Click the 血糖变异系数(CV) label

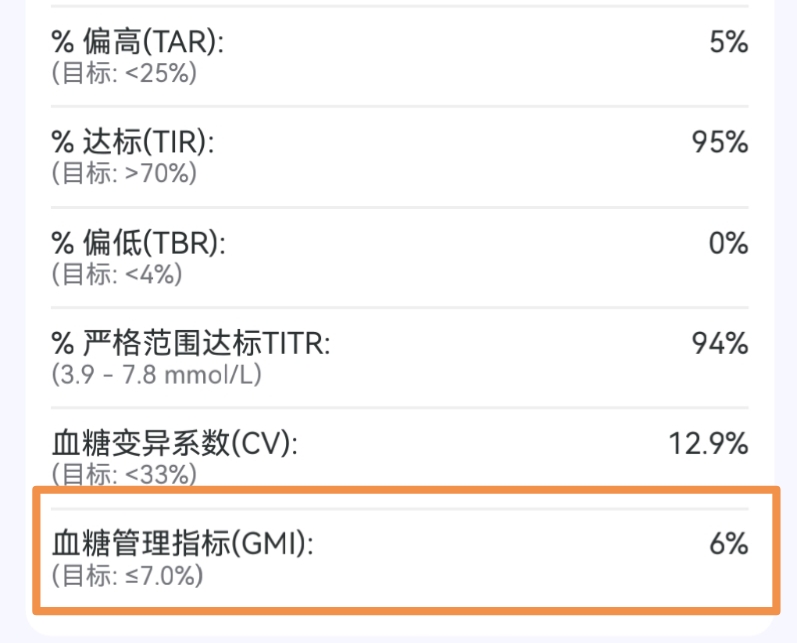(x=175, y=444)
